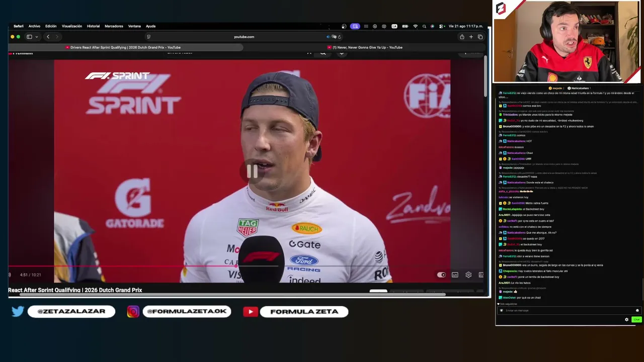Image resolution: width=644 pixels, height=362 pixels.
Task: Click the youtube.com address bar
Action: click(x=244, y=37)
